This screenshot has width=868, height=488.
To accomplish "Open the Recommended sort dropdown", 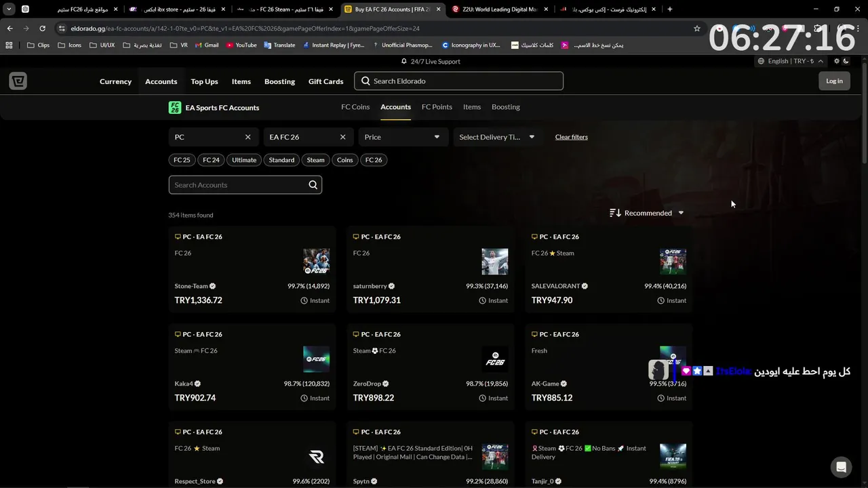I will pyautogui.click(x=648, y=213).
